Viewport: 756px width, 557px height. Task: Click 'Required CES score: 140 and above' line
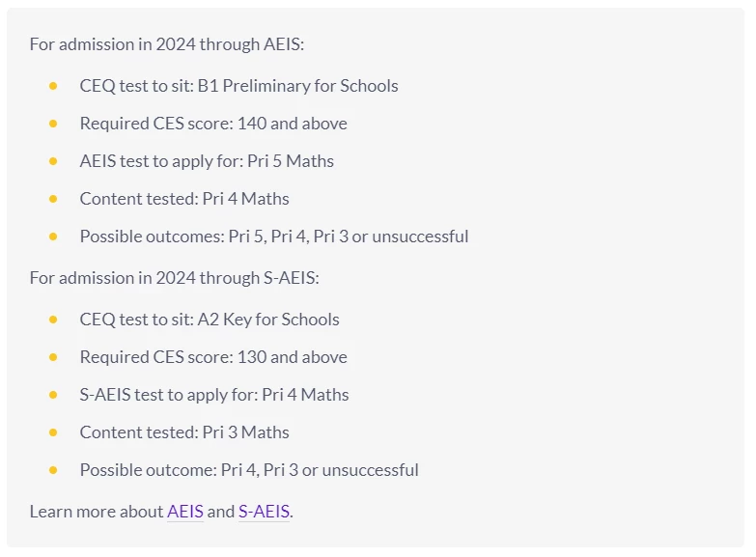pyautogui.click(x=213, y=124)
